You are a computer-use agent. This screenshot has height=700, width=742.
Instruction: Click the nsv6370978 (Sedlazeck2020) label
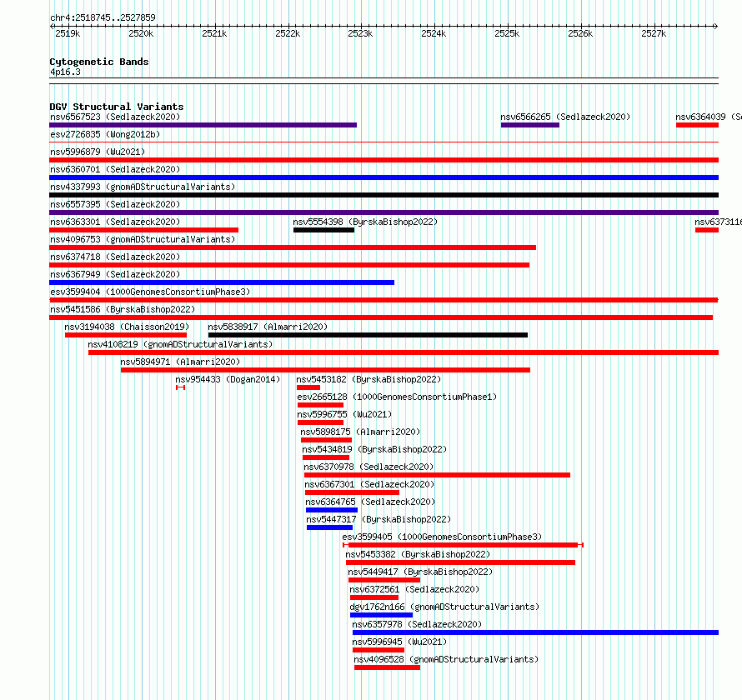[368, 467]
